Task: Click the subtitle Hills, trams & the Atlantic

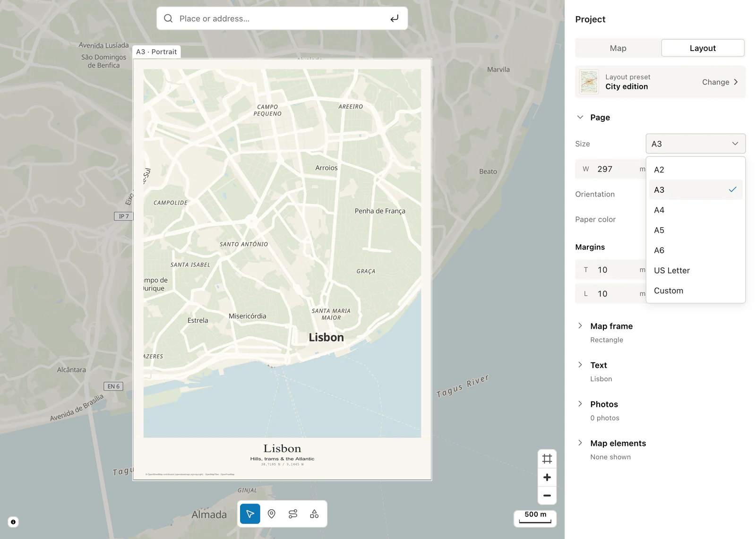Action: point(282,459)
